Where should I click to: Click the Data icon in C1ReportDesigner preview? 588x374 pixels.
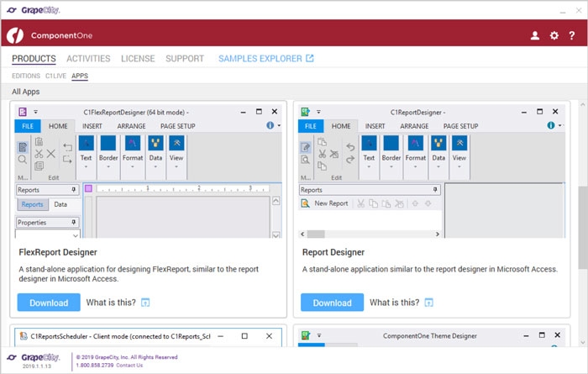pos(438,144)
